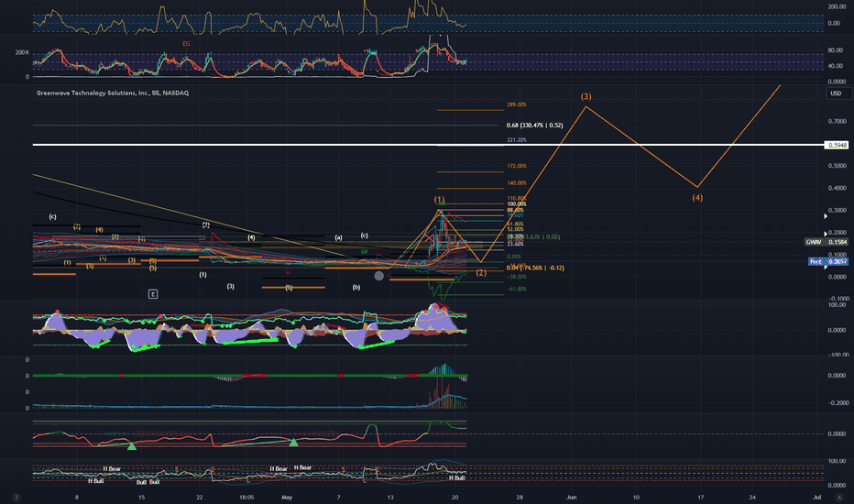The image size is (854, 504).
Task: Click the Jun label on time axis
Action: pyautogui.click(x=571, y=497)
